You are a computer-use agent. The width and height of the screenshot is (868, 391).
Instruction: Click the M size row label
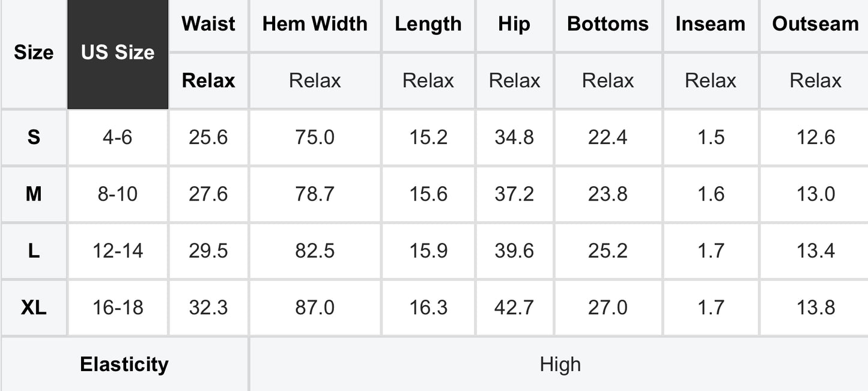pyautogui.click(x=34, y=195)
